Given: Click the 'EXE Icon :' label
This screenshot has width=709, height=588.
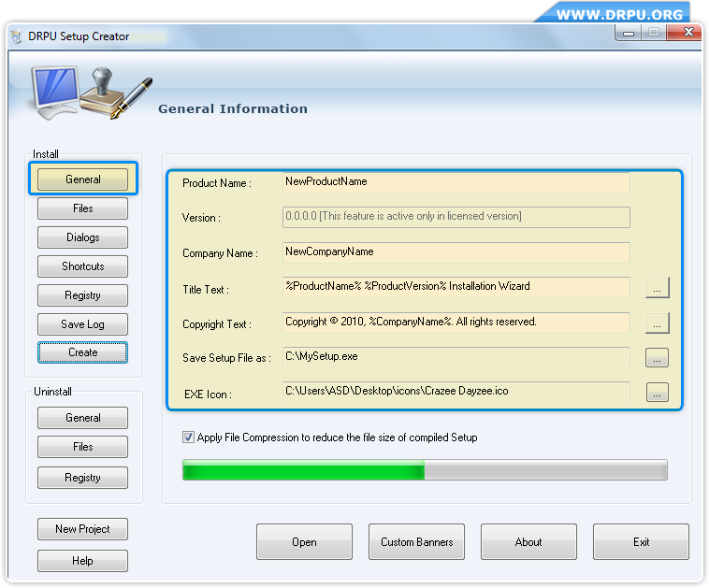Looking at the screenshot, I should coord(208,394).
